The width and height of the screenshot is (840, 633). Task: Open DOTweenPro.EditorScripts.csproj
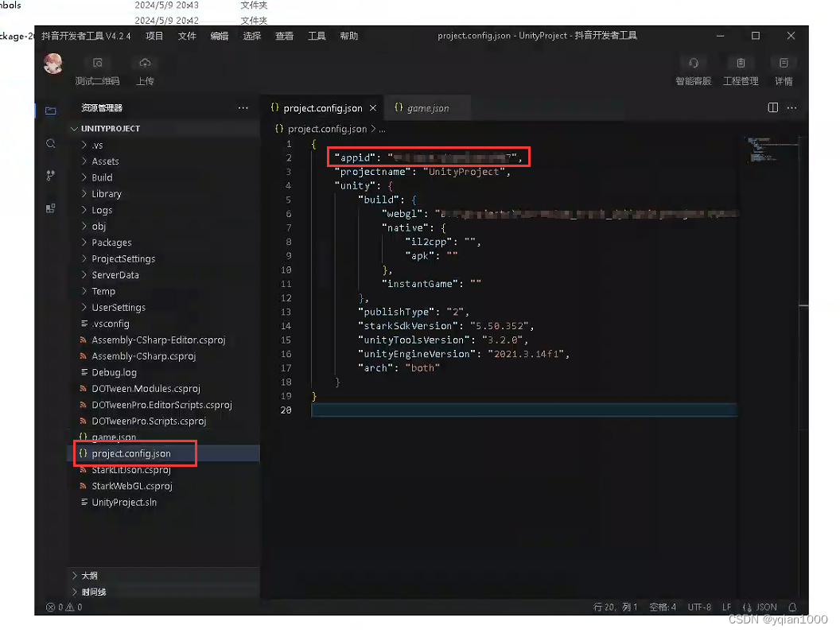click(x=163, y=405)
